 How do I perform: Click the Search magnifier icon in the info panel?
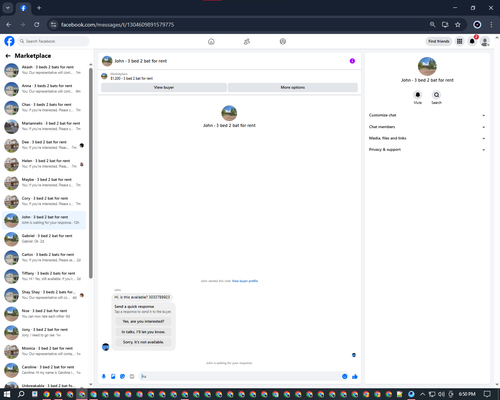coord(436,95)
